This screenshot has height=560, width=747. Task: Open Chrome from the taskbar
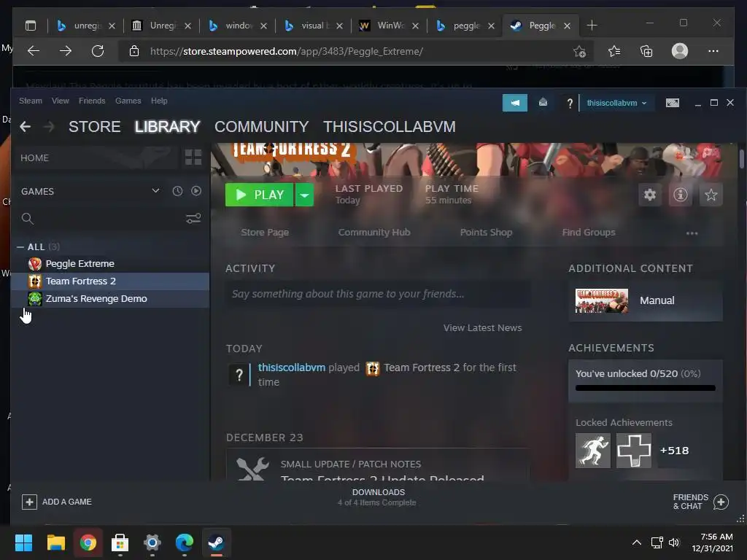[x=88, y=542]
